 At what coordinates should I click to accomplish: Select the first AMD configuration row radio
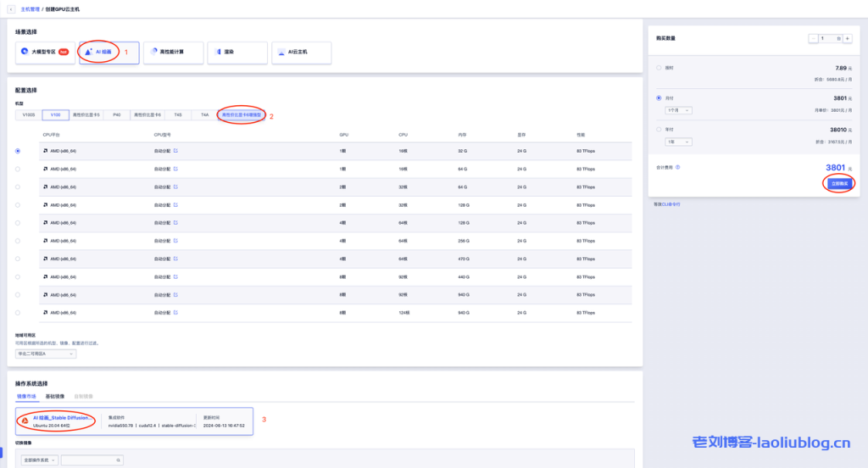pyautogui.click(x=18, y=151)
